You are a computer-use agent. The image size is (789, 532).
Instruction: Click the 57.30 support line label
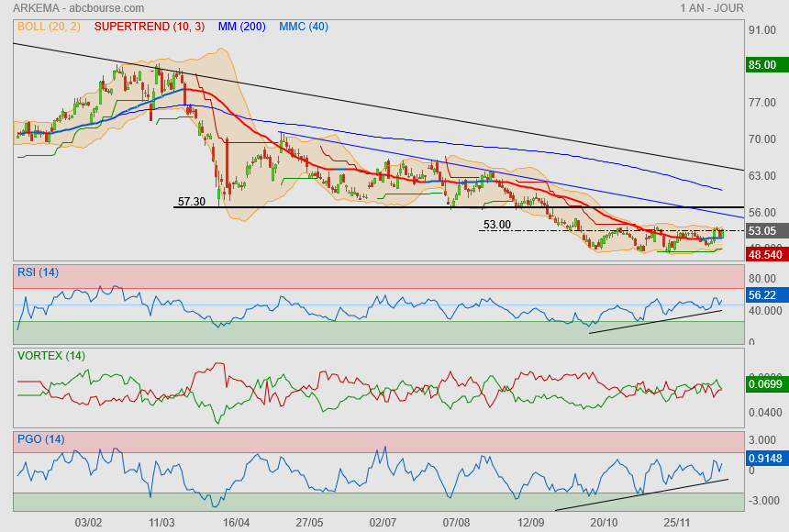(x=191, y=200)
